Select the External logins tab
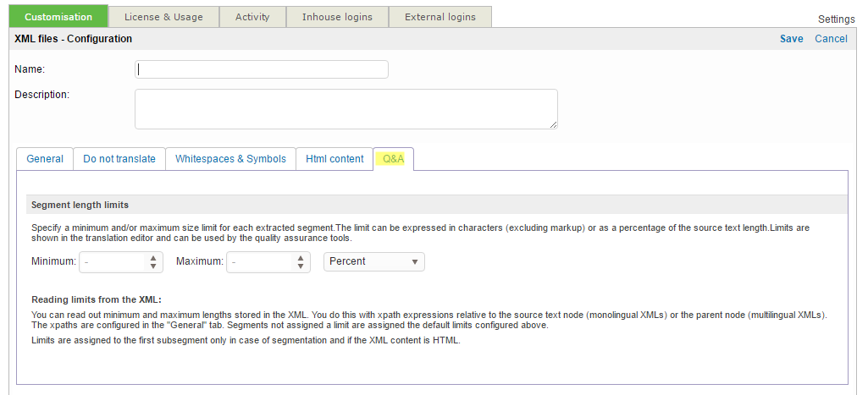The height and width of the screenshot is (395, 868). tap(440, 17)
